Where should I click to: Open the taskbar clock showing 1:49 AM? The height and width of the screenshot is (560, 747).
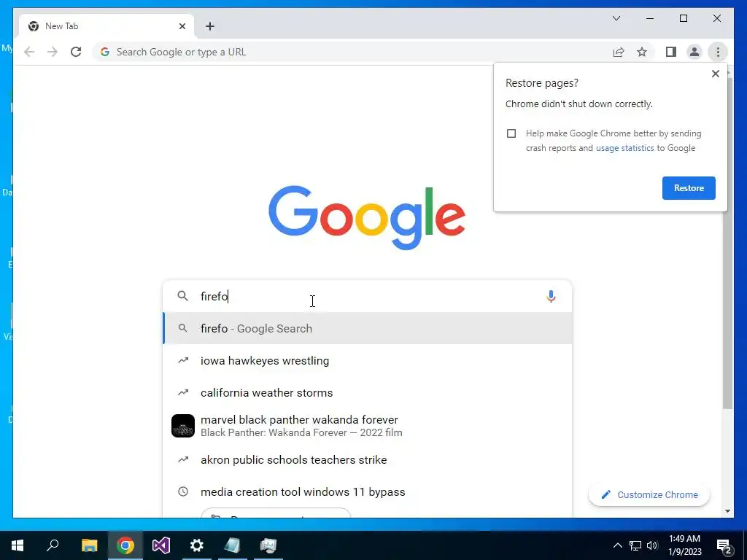(x=684, y=545)
